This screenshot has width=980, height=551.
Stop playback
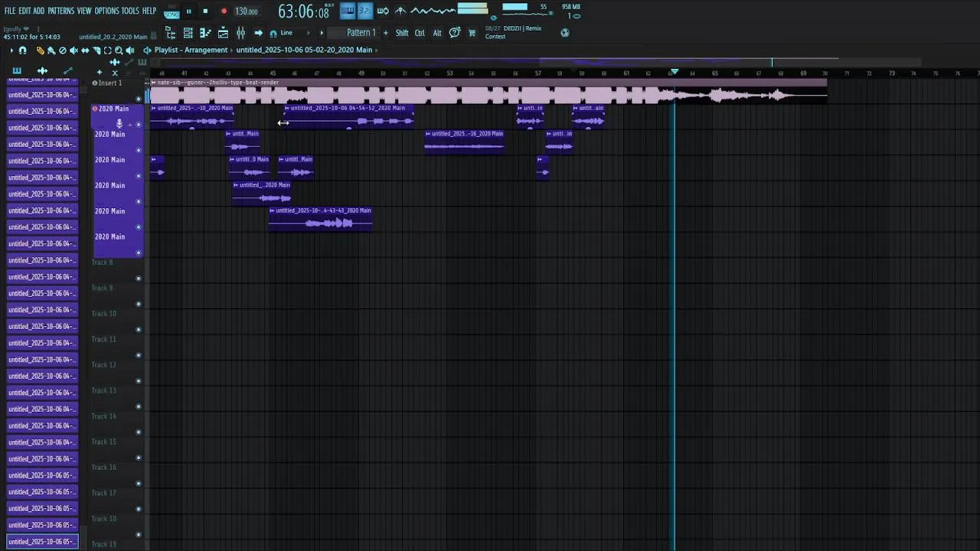click(205, 11)
